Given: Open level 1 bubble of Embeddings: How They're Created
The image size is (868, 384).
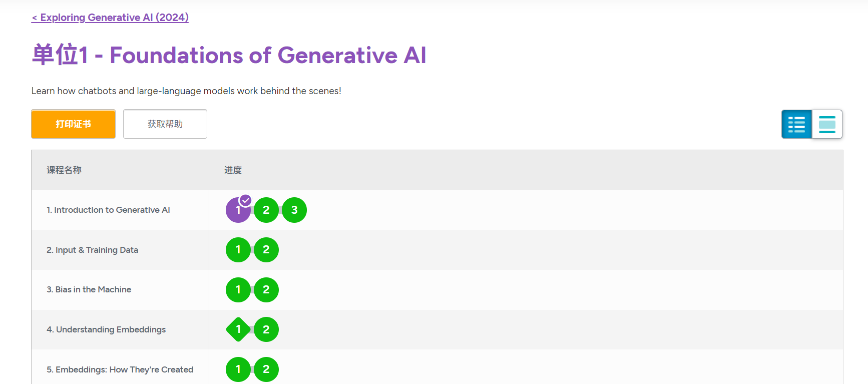Looking at the screenshot, I should tap(238, 369).
